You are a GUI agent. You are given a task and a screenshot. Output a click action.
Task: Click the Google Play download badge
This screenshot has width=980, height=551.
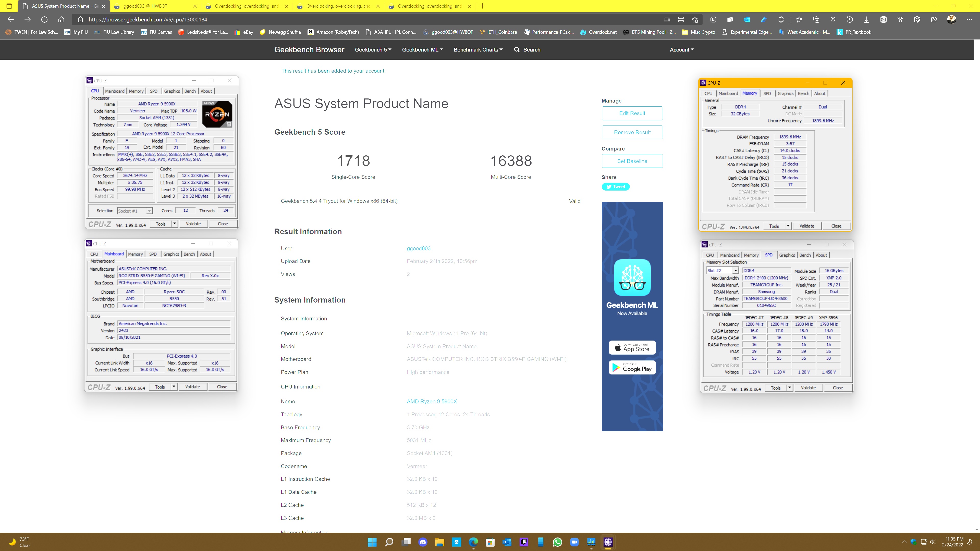coord(632,368)
